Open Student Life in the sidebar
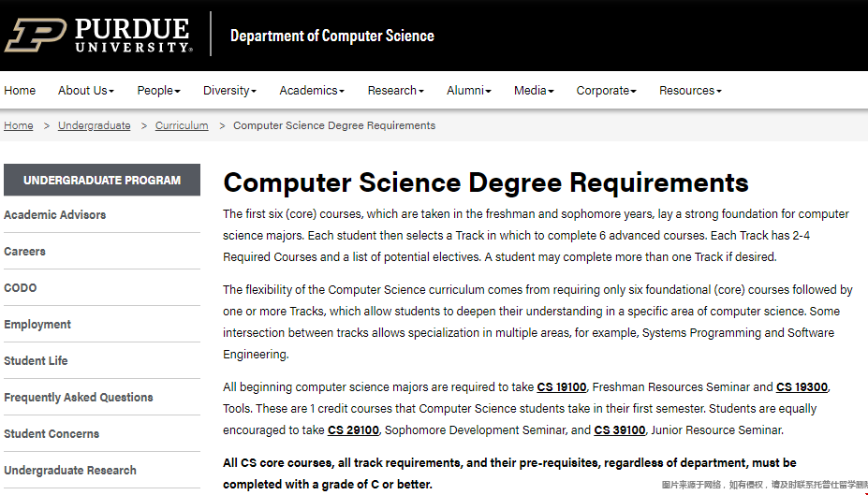 click(x=36, y=360)
